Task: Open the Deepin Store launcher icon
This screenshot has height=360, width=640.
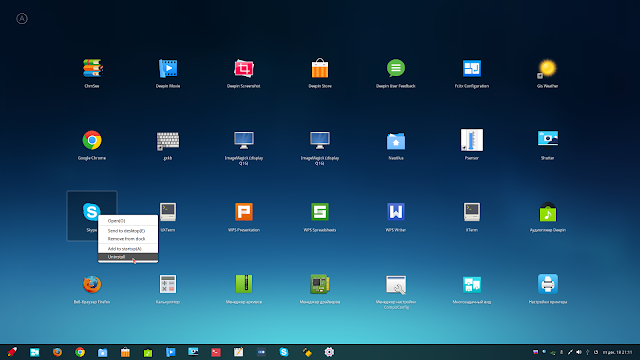Action: [320, 68]
